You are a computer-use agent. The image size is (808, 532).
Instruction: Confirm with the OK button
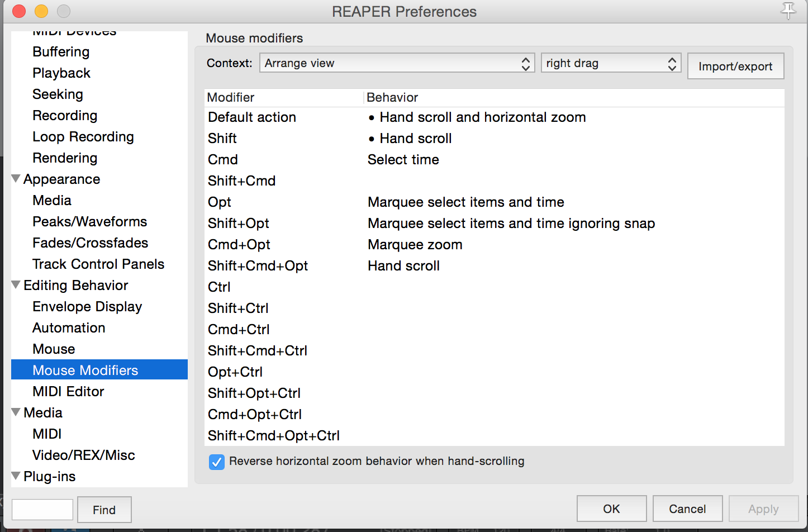(x=611, y=509)
